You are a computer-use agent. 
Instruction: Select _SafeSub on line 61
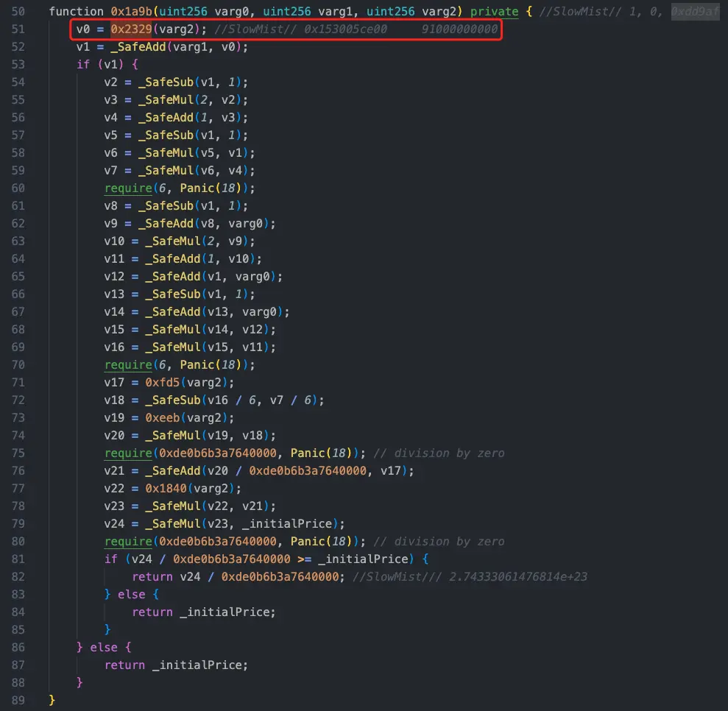point(166,205)
